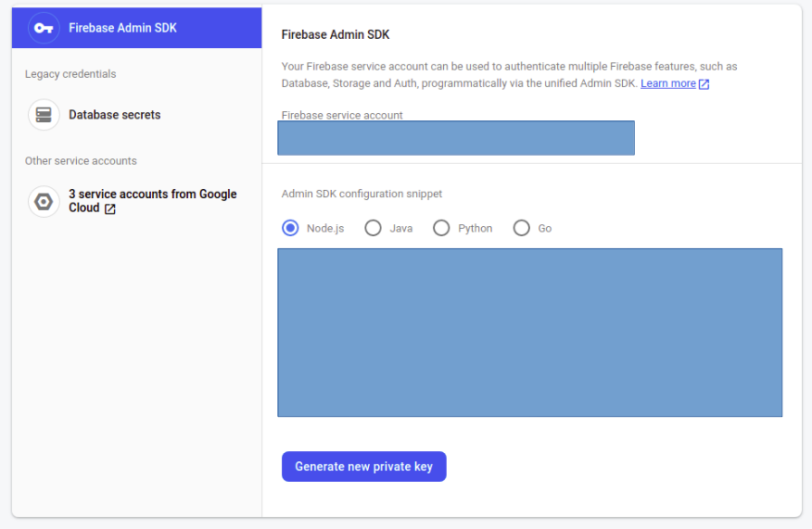Click the Firebase service account label
The height and width of the screenshot is (529, 812).
click(342, 115)
